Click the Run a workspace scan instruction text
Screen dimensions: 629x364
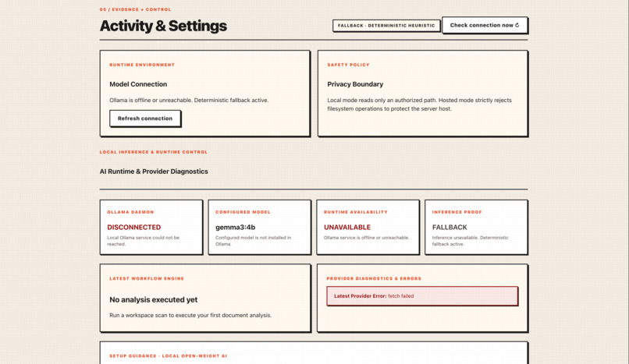(x=190, y=315)
